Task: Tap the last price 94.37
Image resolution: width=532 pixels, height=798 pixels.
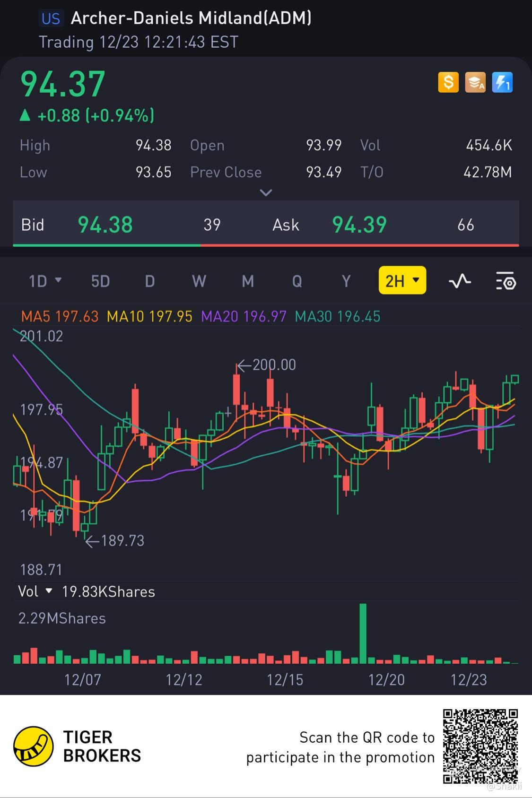Action: point(62,84)
